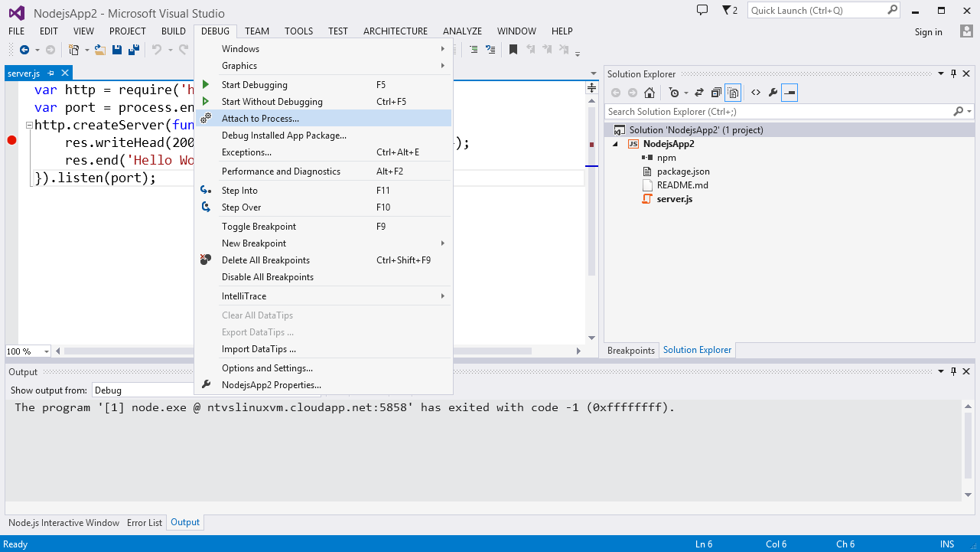Toggle Preview Selected Items button in Solution Explorer
980x552 pixels.
click(x=790, y=93)
